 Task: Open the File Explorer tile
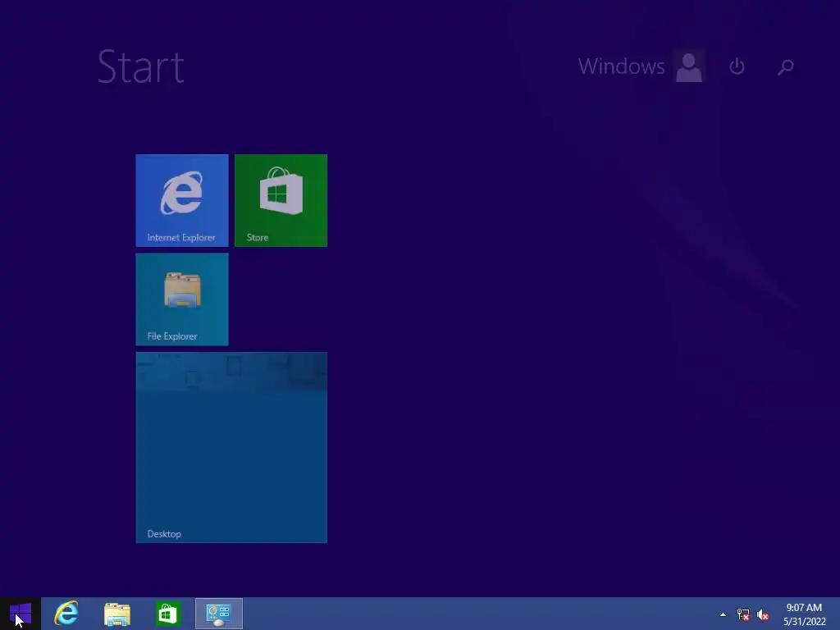(181, 299)
